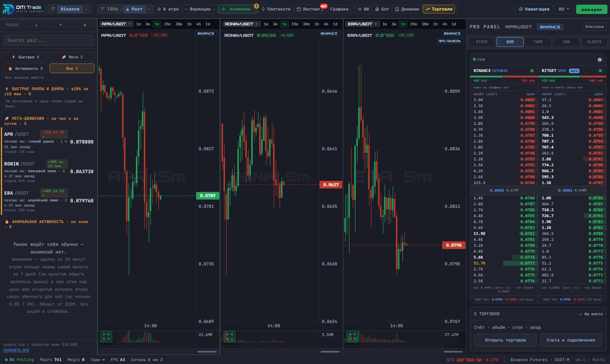Screen dimensions: 610x364
Task: Expand the Формации dropdown
Action: click(200, 9)
